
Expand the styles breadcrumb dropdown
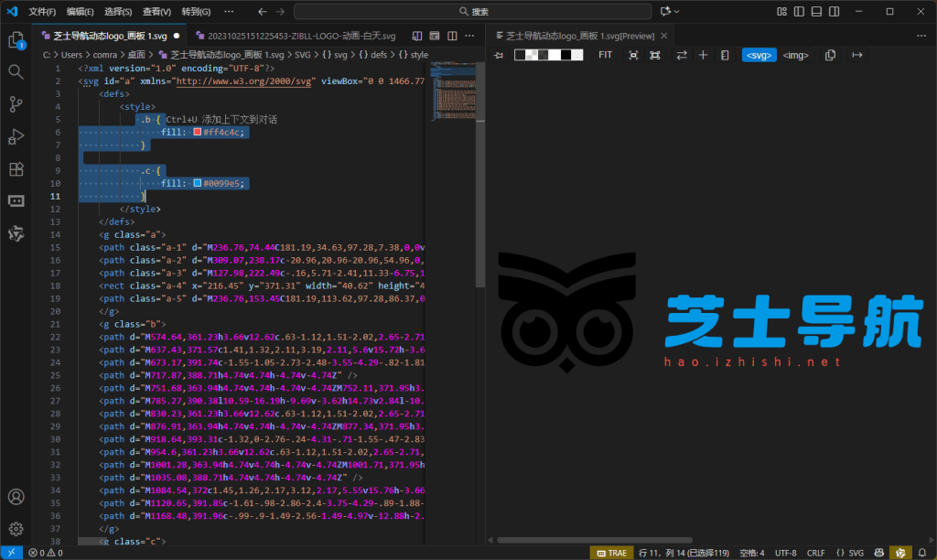pos(420,55)
